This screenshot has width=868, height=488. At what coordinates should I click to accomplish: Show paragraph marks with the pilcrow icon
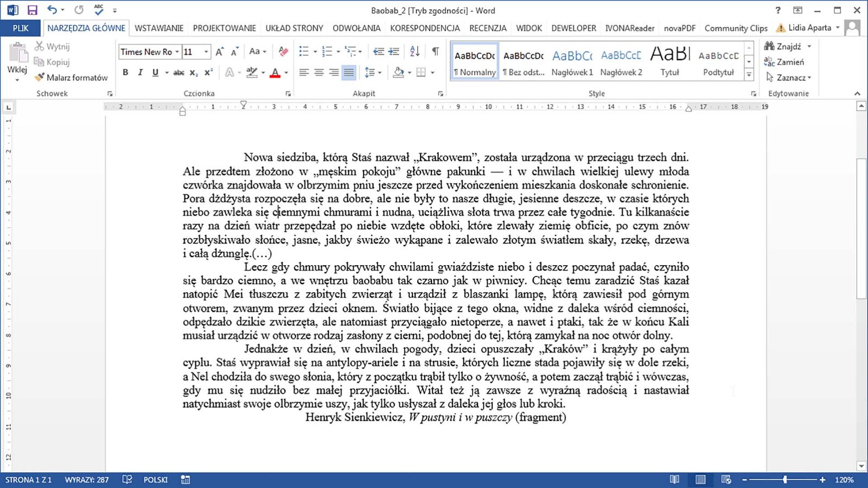[435, 52]
